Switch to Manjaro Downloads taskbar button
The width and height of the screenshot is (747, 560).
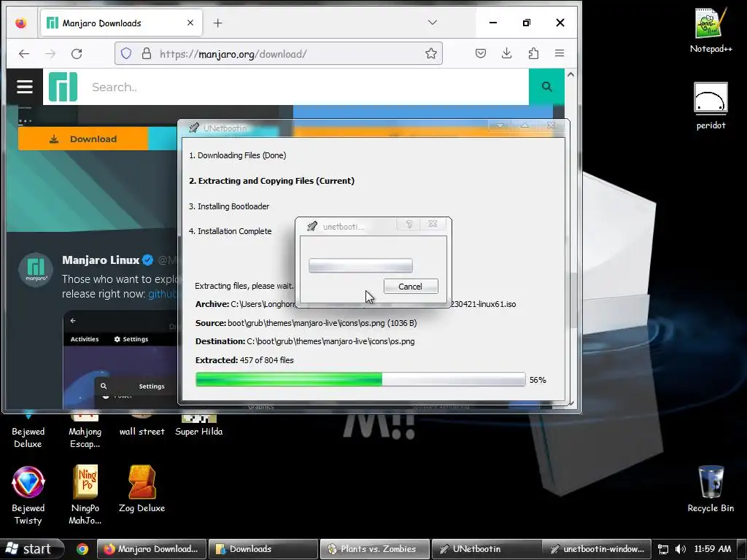[152, 549]
